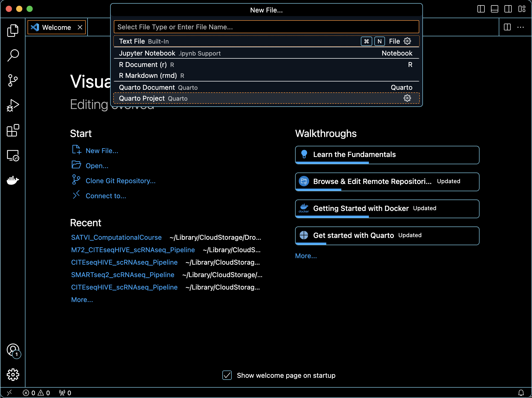Screen dimensions: 532x398
Task: Click the Clone Git branch icon
Action: click(x=76, y=180)
